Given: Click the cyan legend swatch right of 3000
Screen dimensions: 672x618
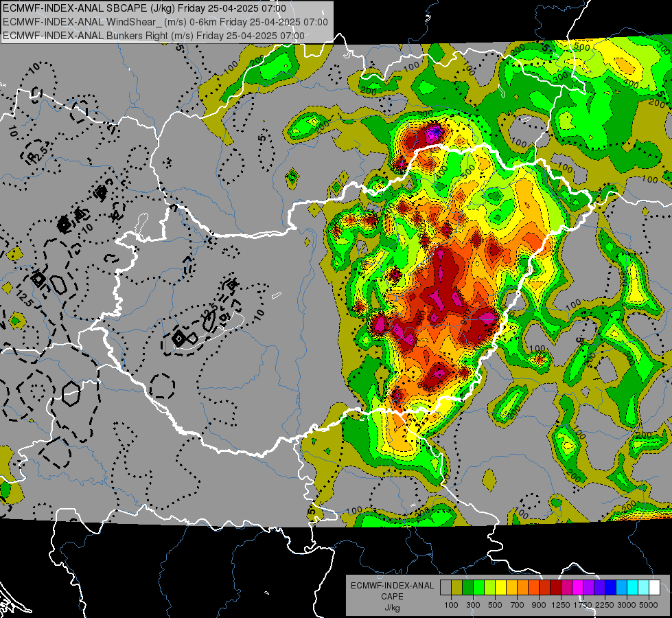Looking at the screenshot, I should (633, 588).
